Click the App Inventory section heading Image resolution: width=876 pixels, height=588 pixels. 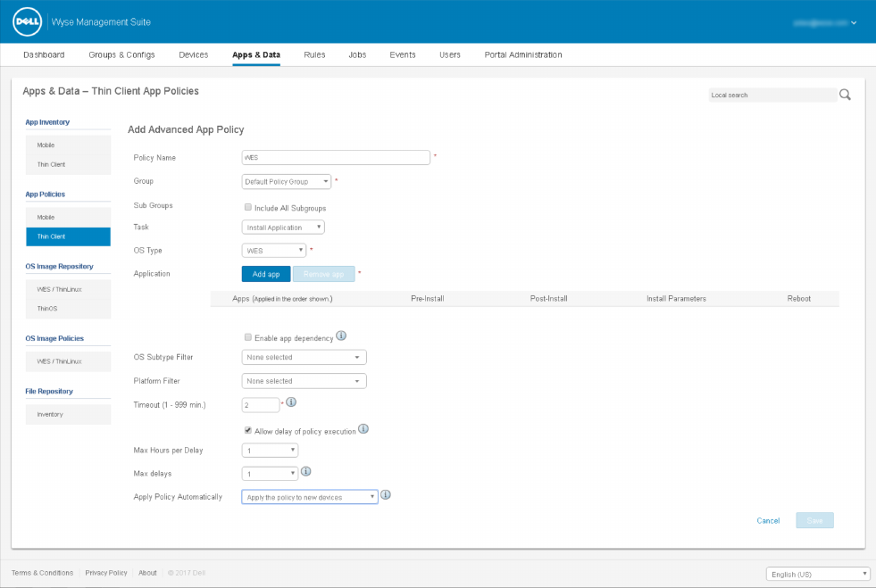[x=47, y=122]
